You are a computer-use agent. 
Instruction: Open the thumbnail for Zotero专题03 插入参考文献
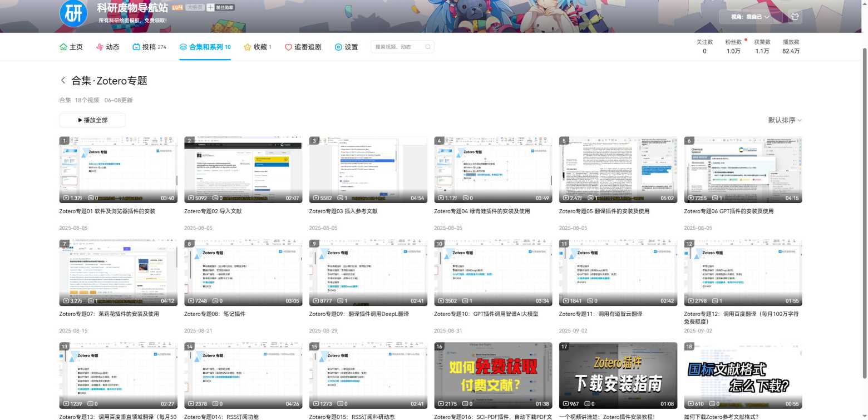point(368,170)
